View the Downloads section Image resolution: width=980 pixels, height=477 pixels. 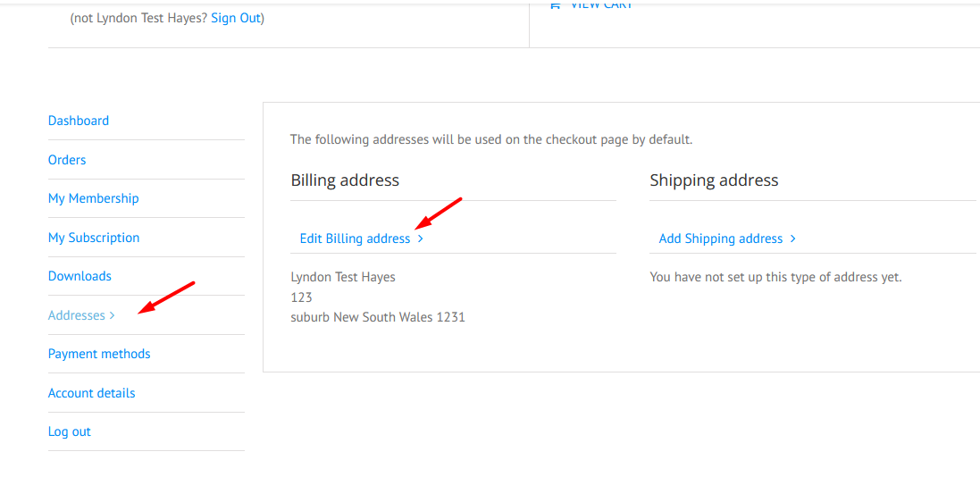80,276
